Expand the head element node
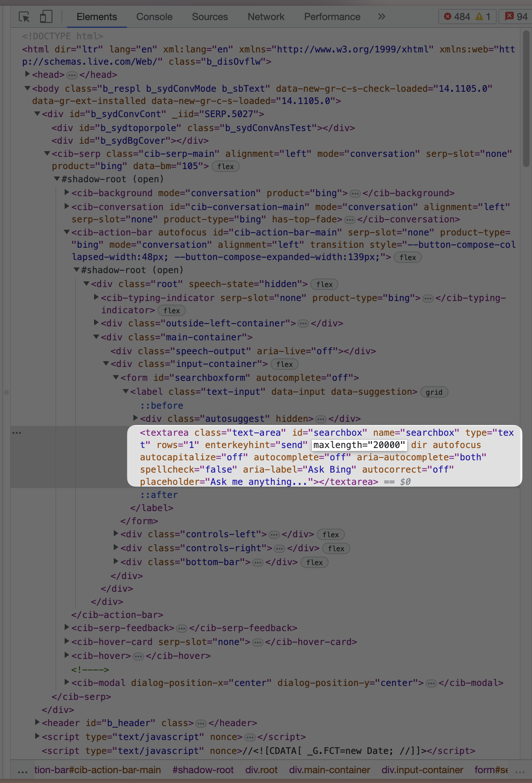Image resolution: width=532 pixels, height=783 pixels. click(x=27, y=74)
